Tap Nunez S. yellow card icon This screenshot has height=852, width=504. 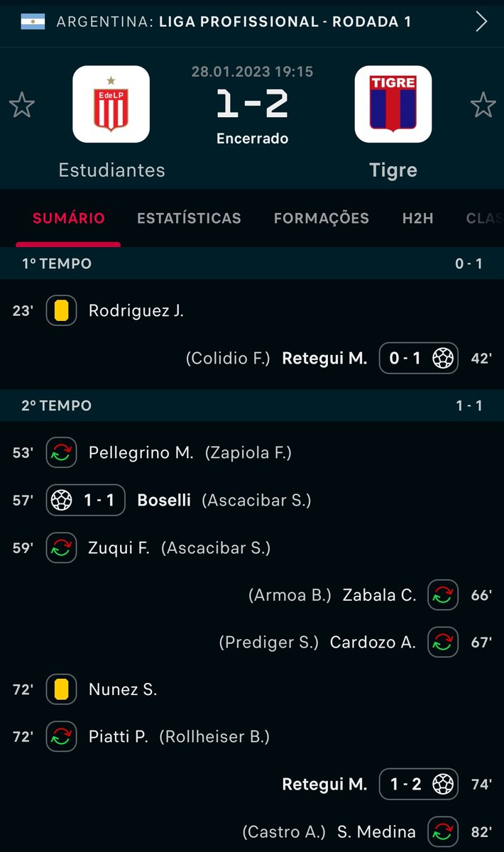(x=62, y=689)
